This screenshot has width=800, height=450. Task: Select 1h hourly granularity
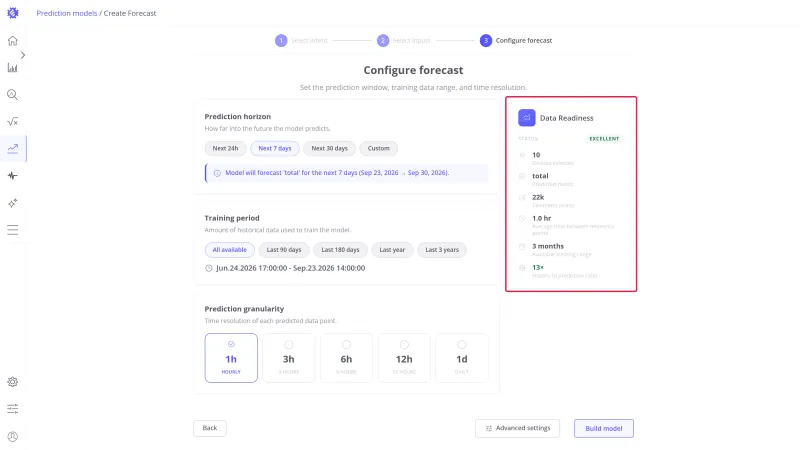231,358
